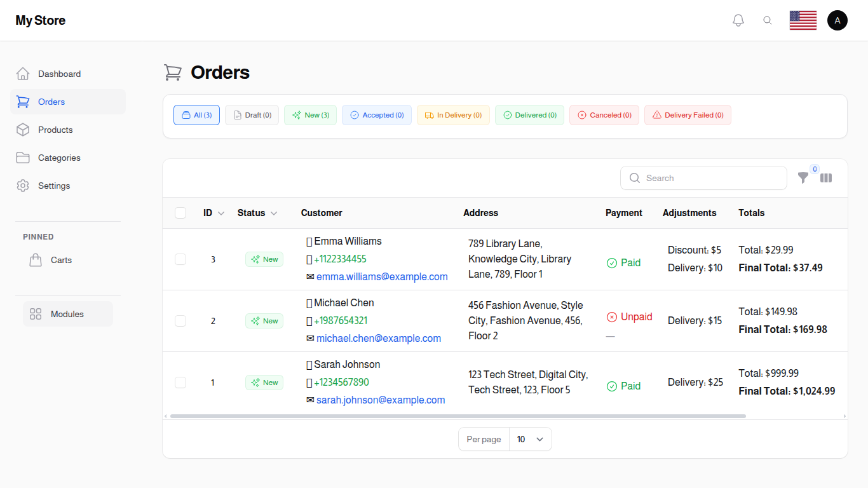
Task: Open the per-page dropdown showing 10
Action: click(x=530, y=439)
